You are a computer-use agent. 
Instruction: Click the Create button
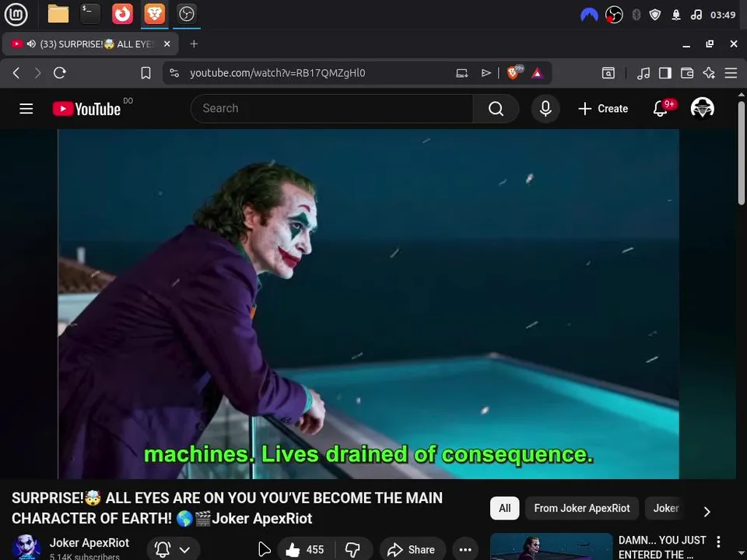click(x=603, y=109)
